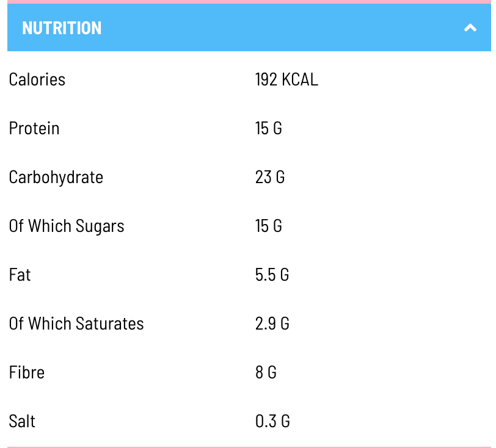Click the sugars 15 G value
Viewport: 496px width, 448px height.
point(269,226)
